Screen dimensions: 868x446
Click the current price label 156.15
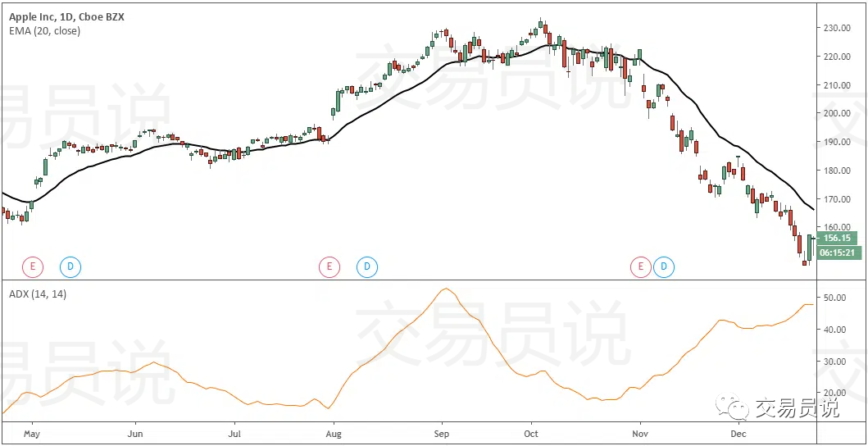pyautogui.click(x=840, y=238)
